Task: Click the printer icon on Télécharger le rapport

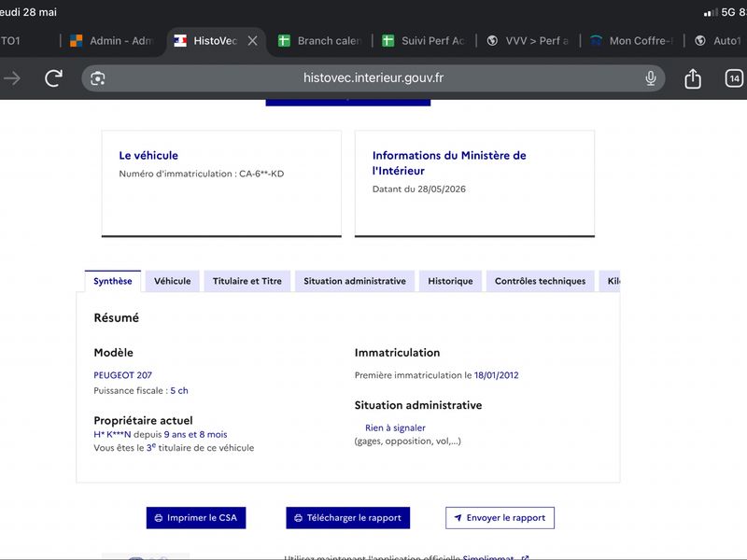Action: tap(298, 518)
